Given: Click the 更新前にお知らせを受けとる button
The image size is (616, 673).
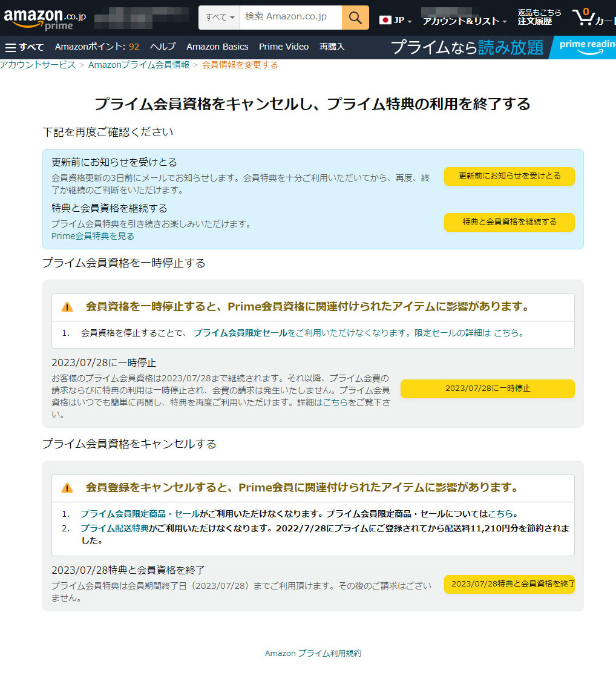Looking at the screenshot, I should (509, 176).
